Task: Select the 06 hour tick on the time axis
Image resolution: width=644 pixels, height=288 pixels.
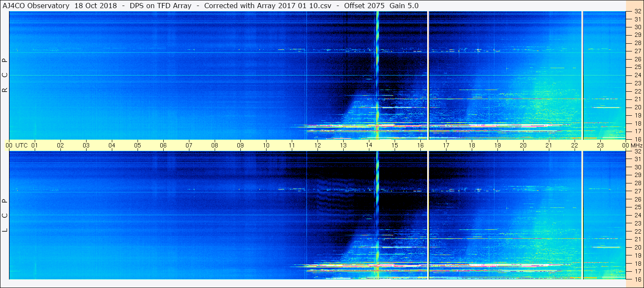Action: [163, 145]
